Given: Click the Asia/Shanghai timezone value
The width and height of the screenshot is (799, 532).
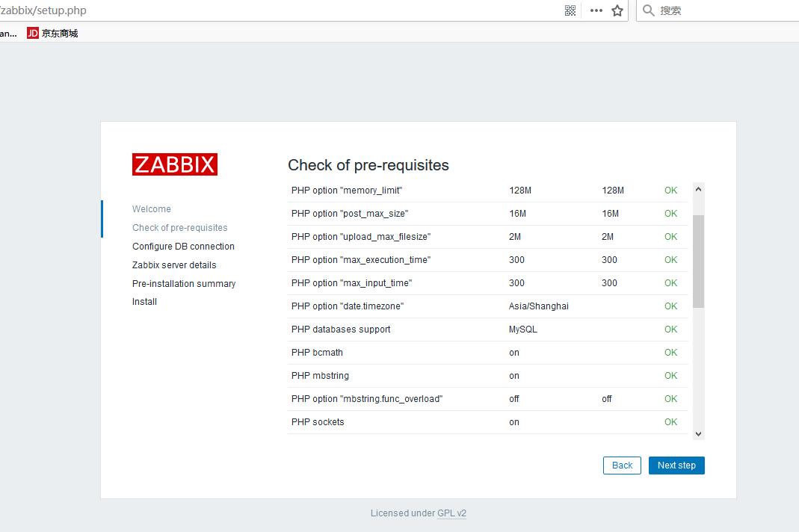Looking at the screenshot, I should click(x=539, y=306).
